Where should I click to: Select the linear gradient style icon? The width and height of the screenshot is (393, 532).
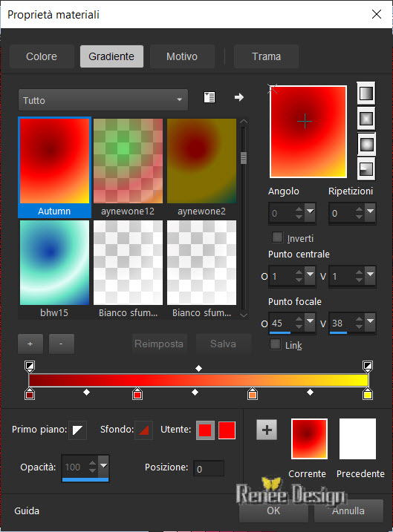(x=366, y=93)
